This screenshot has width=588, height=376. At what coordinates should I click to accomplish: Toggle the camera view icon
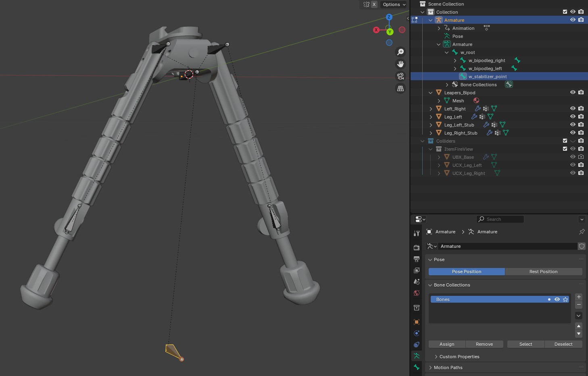[400, 76]
